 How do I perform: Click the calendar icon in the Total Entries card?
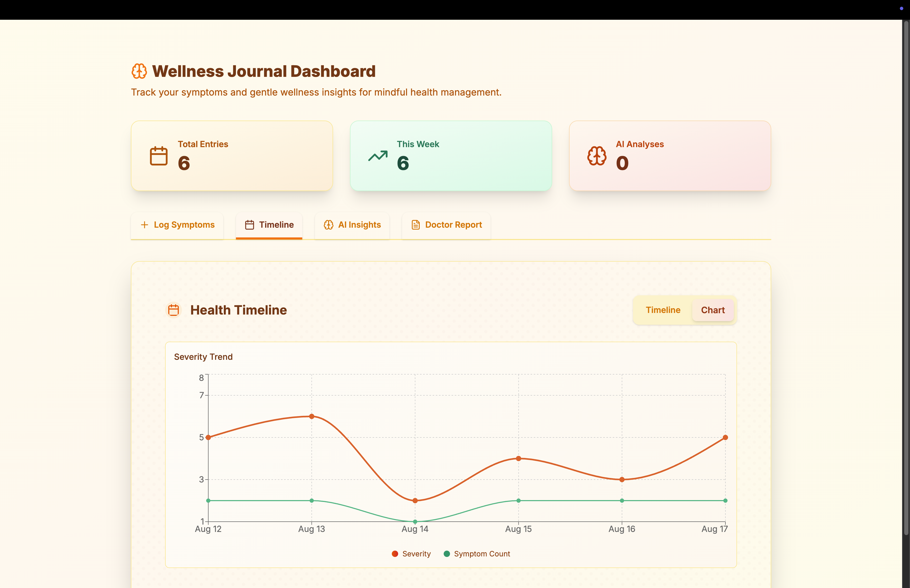[159, 156]
